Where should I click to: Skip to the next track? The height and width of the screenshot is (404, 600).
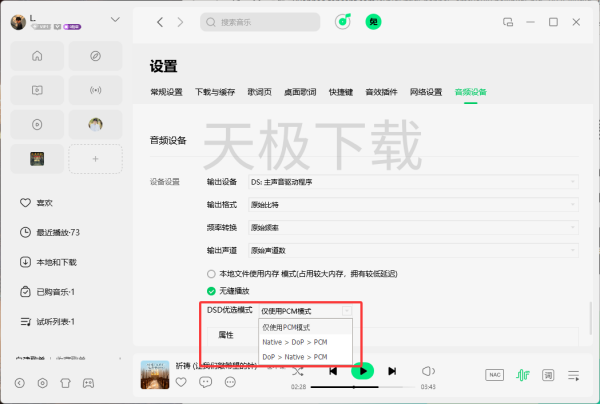(392, 371)
